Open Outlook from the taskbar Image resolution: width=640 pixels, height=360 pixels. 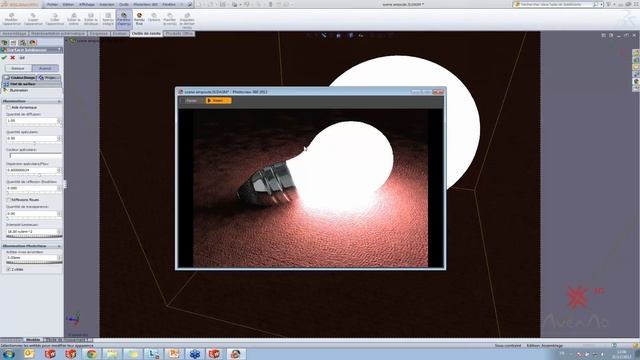tap(29, 353)
